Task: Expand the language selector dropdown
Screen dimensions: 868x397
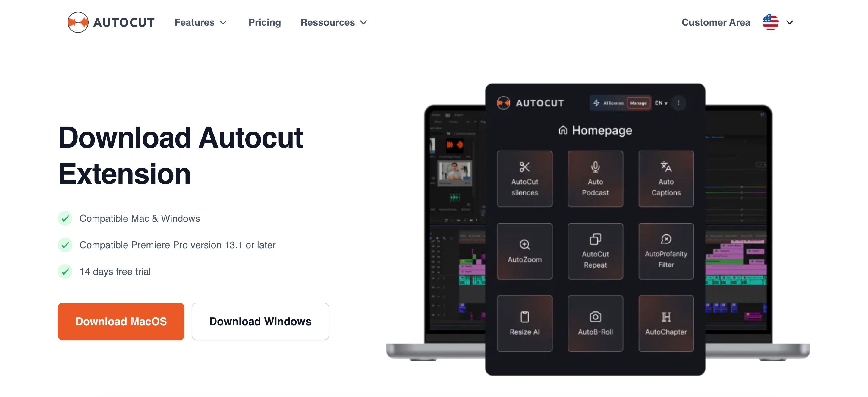Action: click(x=778, y=22)
